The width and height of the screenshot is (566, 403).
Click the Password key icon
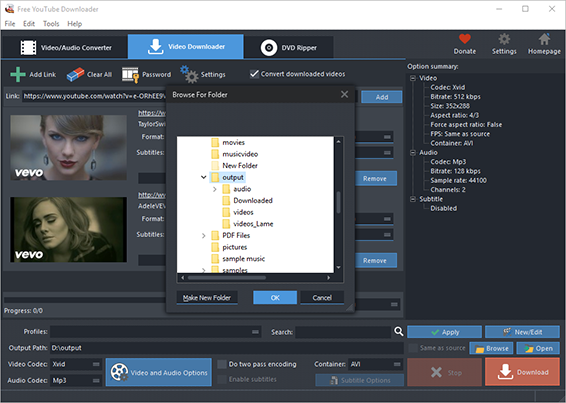pyautogui.click(x=130, y=75)
